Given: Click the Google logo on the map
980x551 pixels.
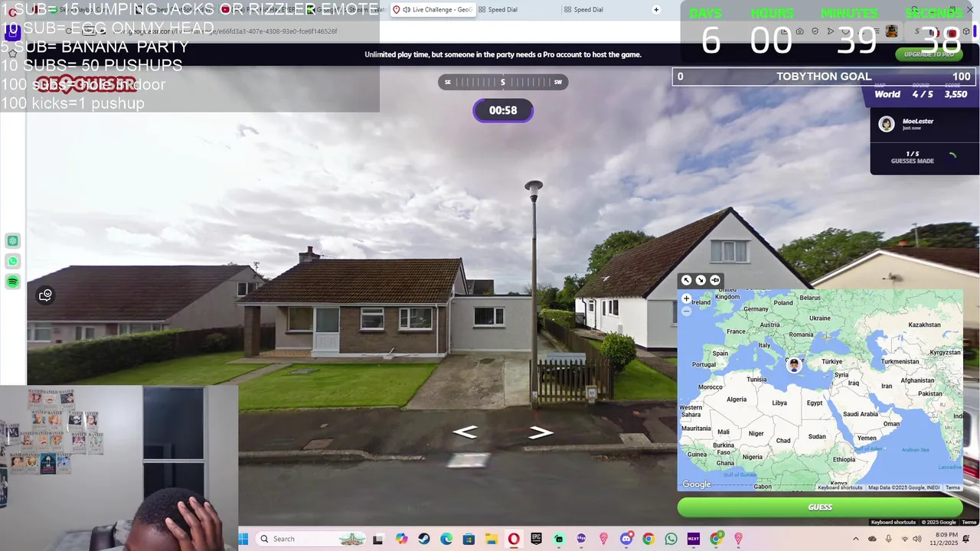Looking at the screenshot, I should pyautogui.click(x=697, y=484).
